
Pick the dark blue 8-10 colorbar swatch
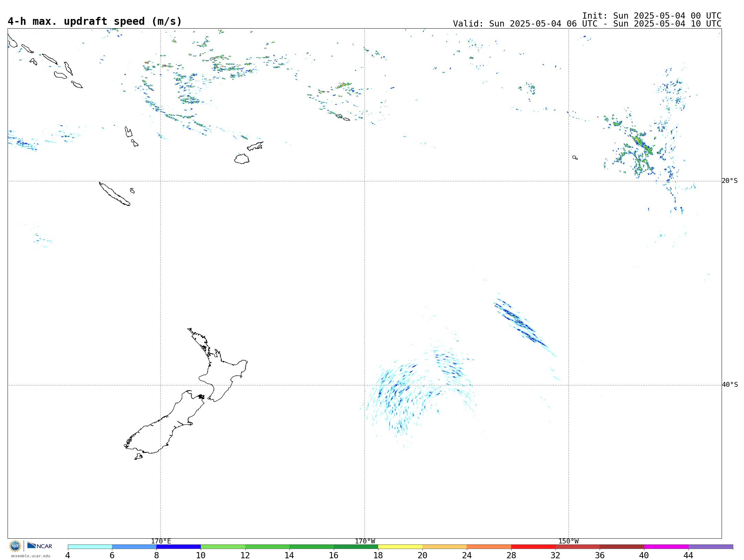pos(178,547)
